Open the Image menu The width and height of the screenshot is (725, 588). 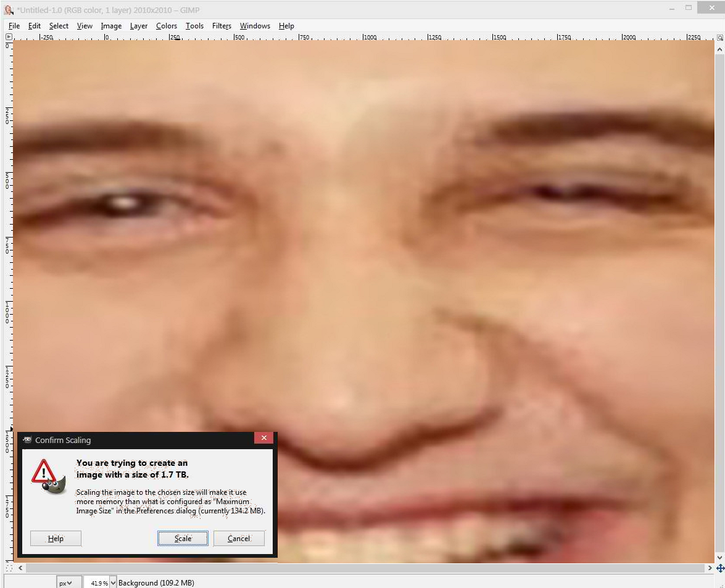coord(111,26)
